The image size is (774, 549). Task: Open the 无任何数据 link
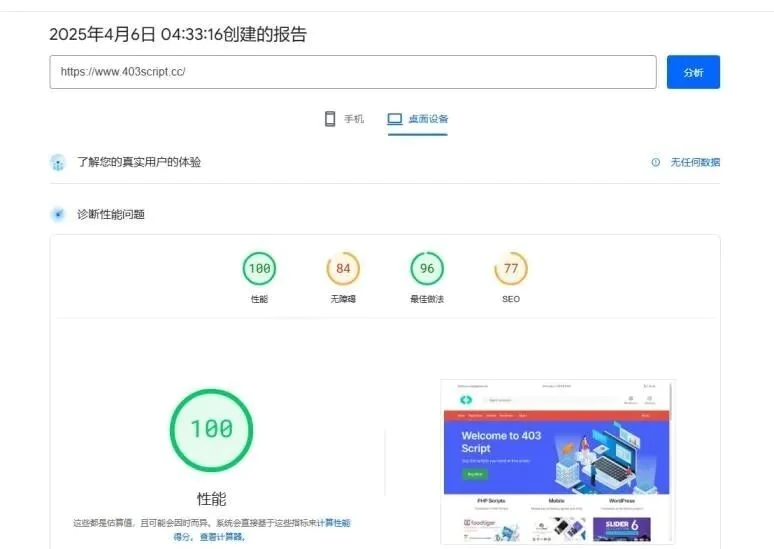point(695,162)
